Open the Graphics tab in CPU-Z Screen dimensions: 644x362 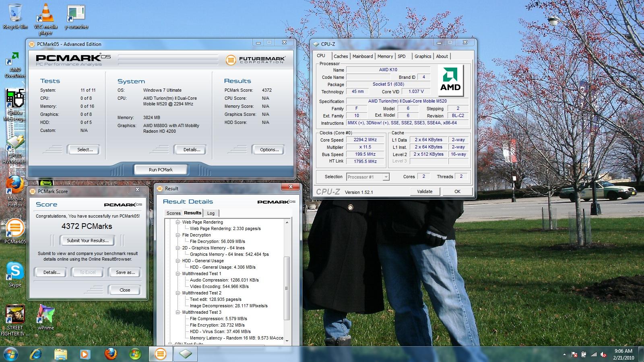coord(423,56)
